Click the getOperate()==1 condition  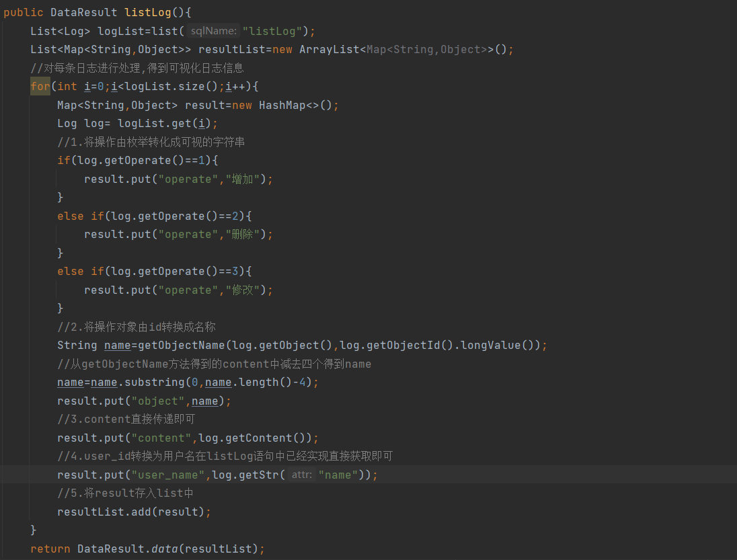tap(141, 161)
